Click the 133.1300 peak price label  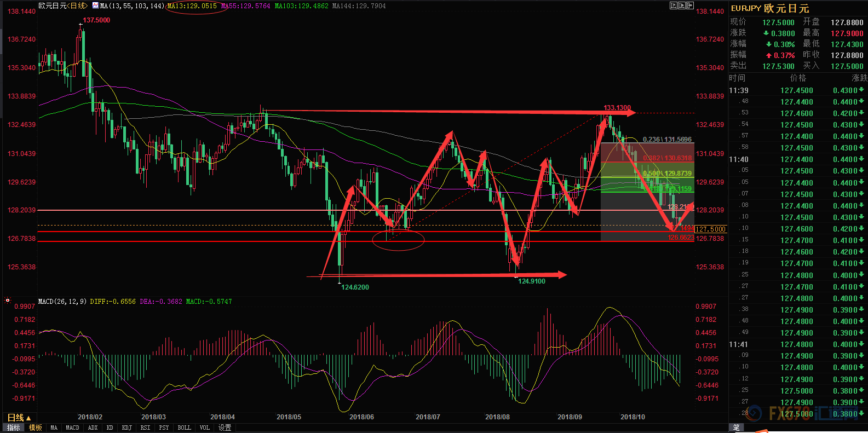point(617,108)
